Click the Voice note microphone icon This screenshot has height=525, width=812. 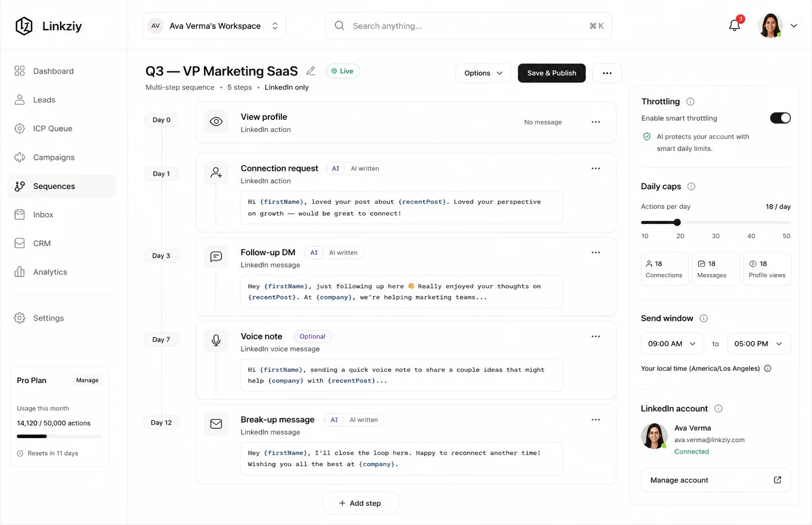click(x=216, y=341)
